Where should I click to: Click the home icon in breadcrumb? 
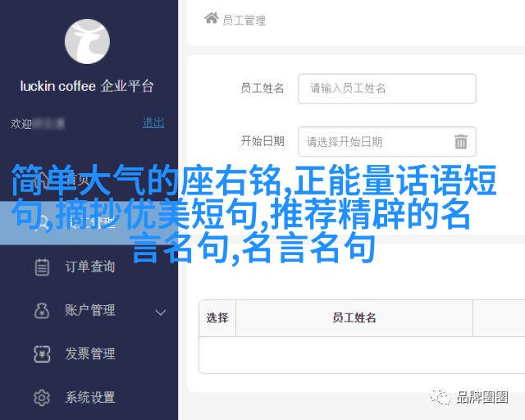[212, 18]
